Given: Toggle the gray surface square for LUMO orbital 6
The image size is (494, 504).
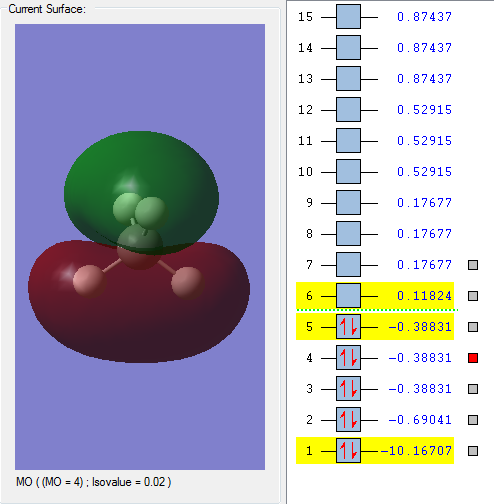Looking at the screenshot, I should (x=473, y=296).
